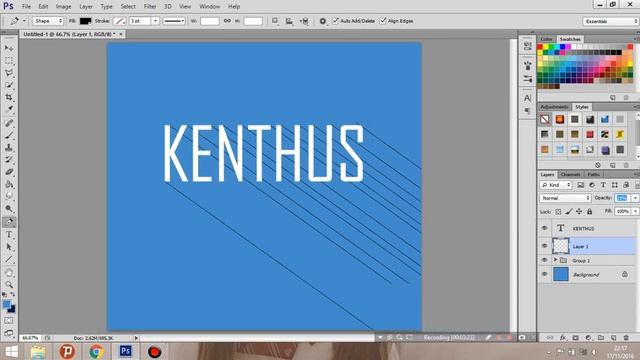
Task: Close the Untitled-1 document tab
Action: pos(121,34)
